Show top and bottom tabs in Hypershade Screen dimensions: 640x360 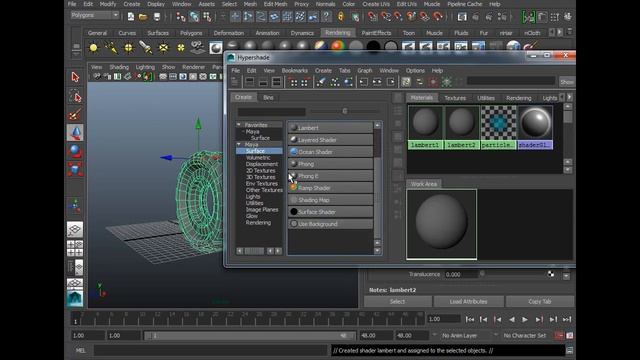[276, 82]
